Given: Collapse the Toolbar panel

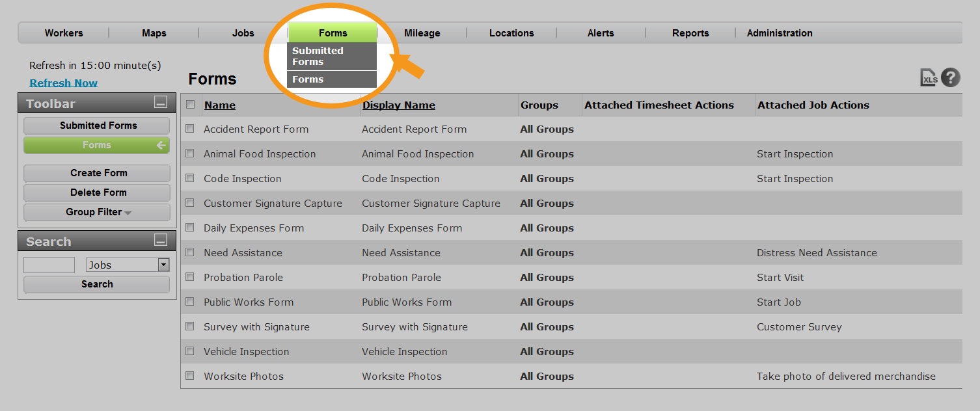Looking at the screenshot, I should pos(161,103).
